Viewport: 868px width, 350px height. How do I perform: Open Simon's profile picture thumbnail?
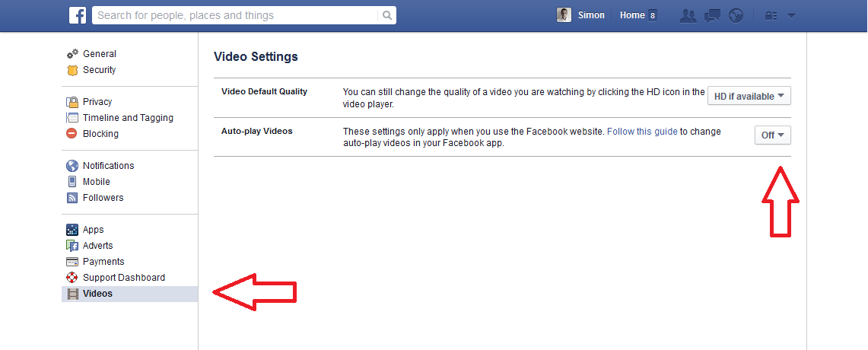click(564, 15)
